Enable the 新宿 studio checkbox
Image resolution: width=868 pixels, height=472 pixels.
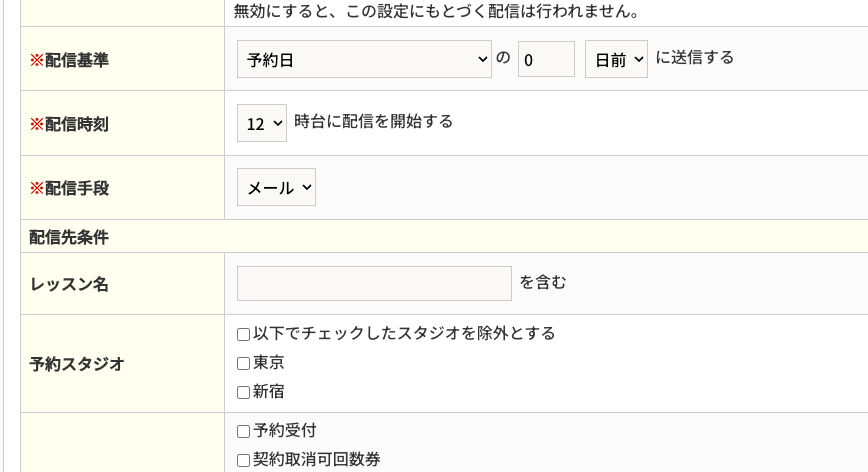pyautogui.click(x=244, y=392)
